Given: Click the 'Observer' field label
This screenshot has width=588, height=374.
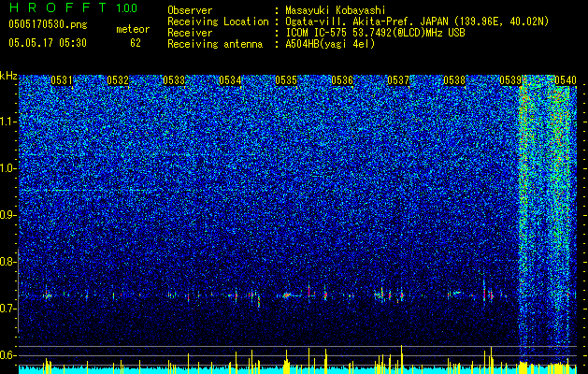Looking at the screenshot, I should click(x=190, y=10).
